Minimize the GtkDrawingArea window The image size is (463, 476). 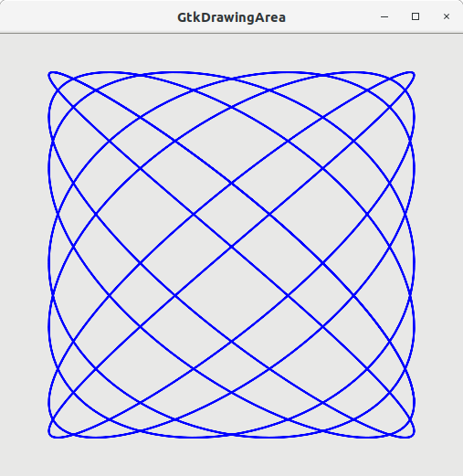(x=384, y=16)
